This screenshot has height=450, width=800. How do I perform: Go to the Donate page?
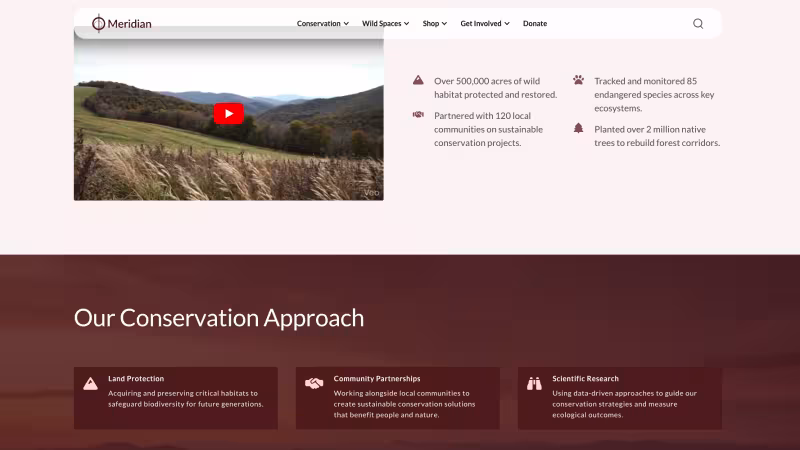[535, 23]
